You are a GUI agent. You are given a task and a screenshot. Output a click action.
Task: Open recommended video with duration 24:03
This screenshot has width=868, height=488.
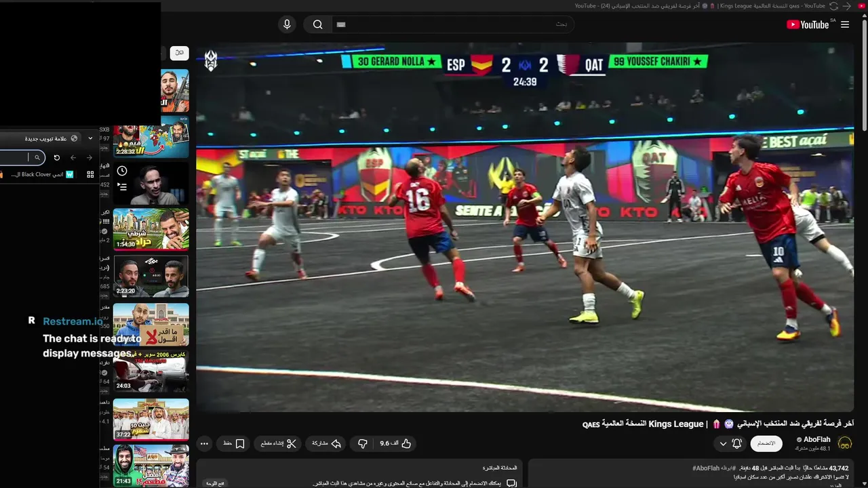tap(151, 371)
